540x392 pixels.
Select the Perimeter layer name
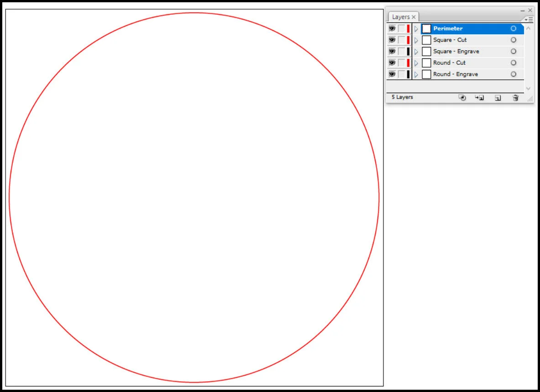(448, 29)
